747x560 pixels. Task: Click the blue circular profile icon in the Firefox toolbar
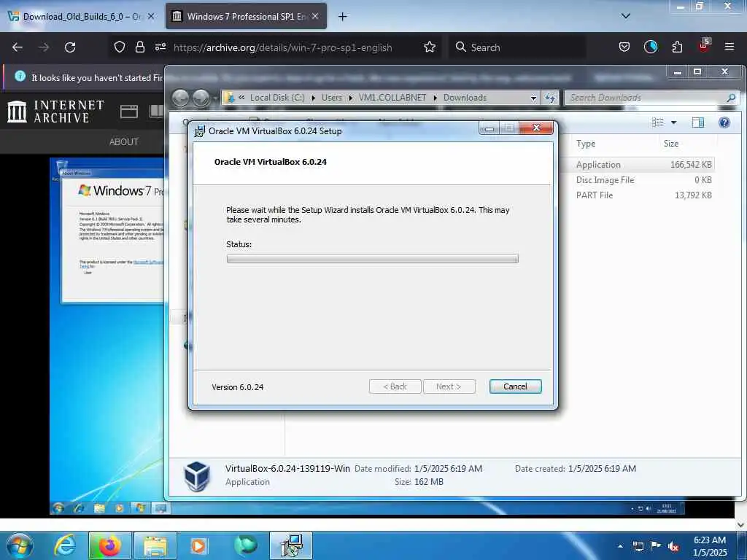[x=651, y=47]
